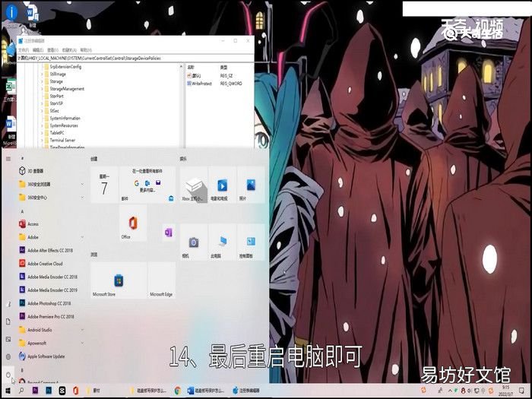Open the notification center icon
The width and height of the screenshot is (532, 399).
(522, 391)
